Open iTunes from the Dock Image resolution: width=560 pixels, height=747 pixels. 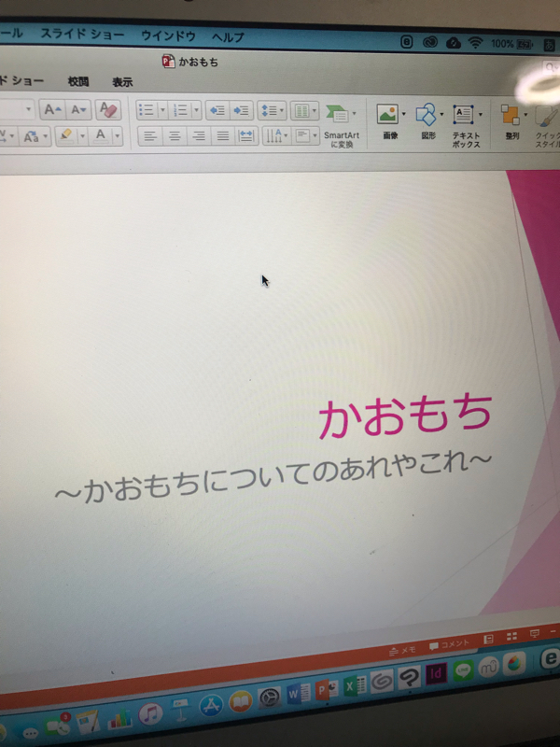[150, 713]
